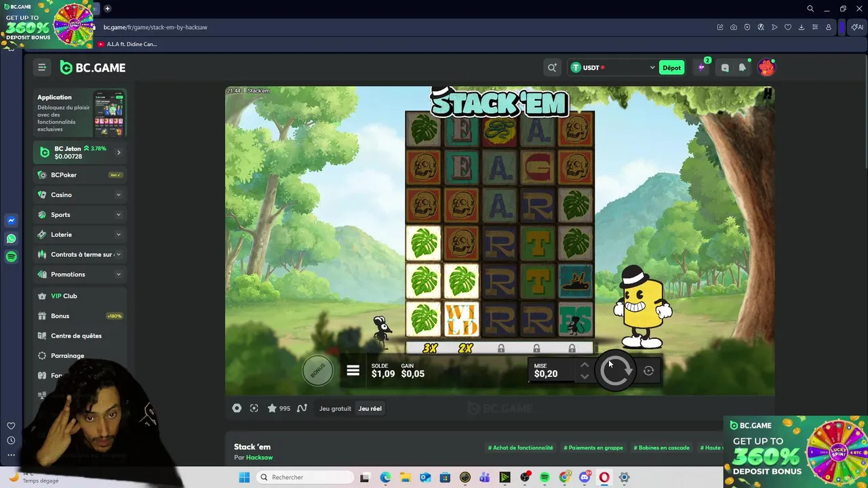
Task: Open browser tab search magnifier
Action: point(810,9)
